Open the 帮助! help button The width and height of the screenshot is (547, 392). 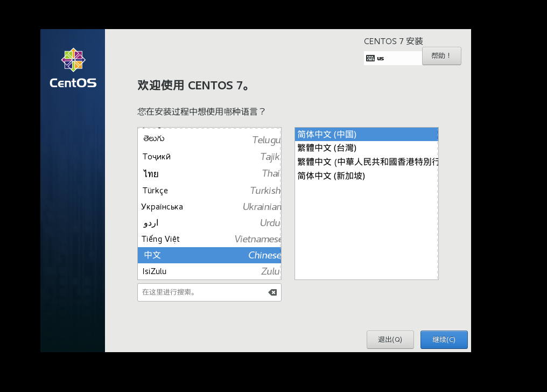(x=441, y=56)
